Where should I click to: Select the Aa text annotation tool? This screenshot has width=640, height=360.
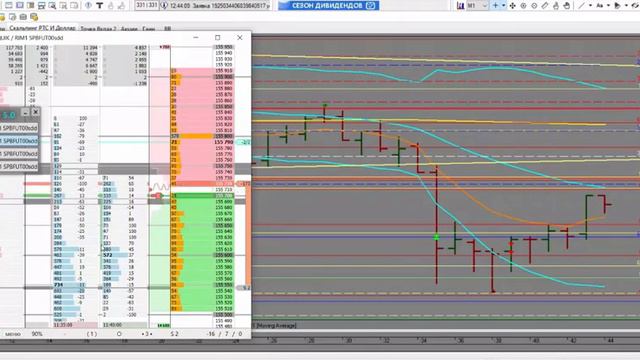point(600,5)
